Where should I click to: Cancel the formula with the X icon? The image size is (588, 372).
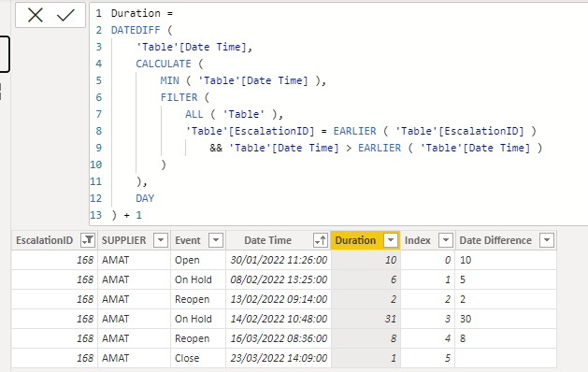click(x=36, y=15)
